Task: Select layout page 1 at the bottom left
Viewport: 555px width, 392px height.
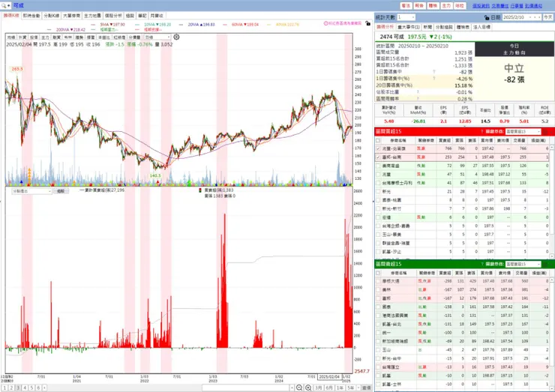Action: pyautogui.click(x=5, y=388)
